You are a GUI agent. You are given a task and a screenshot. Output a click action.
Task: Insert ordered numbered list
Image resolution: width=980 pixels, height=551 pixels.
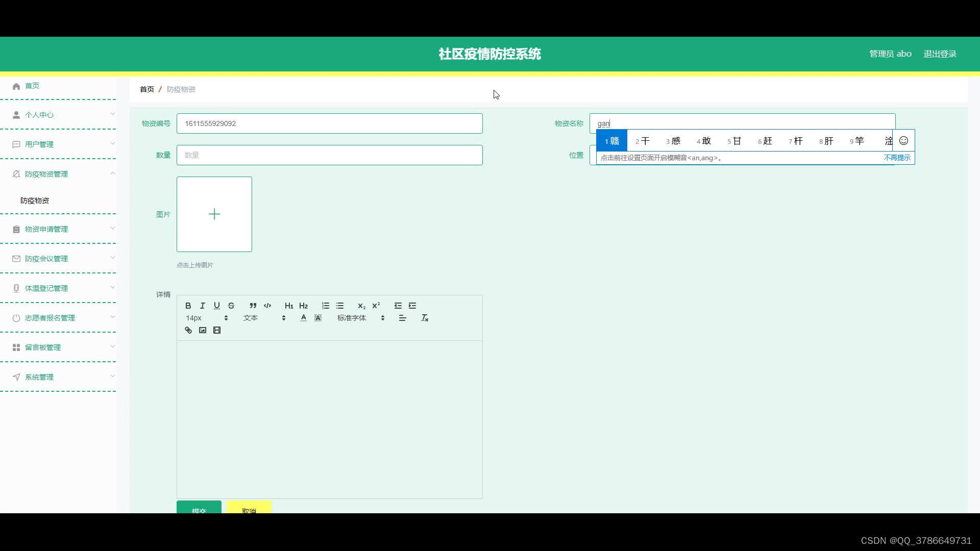(325, 306)
